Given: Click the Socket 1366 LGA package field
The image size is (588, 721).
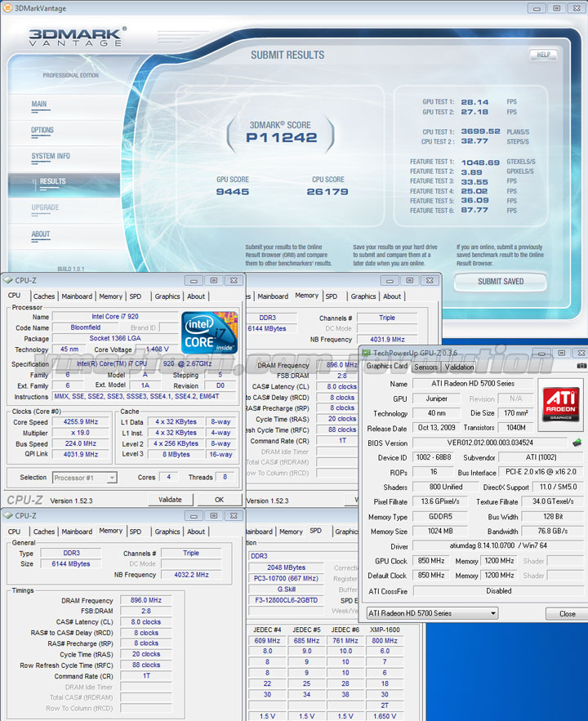Looking at the screenshot, I should click(x=115, y=338).
